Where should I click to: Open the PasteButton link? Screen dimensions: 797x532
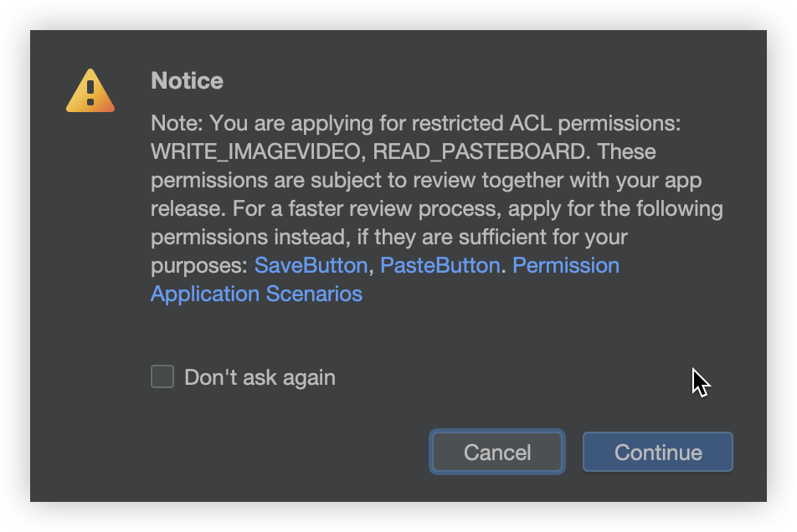[440, 266]
